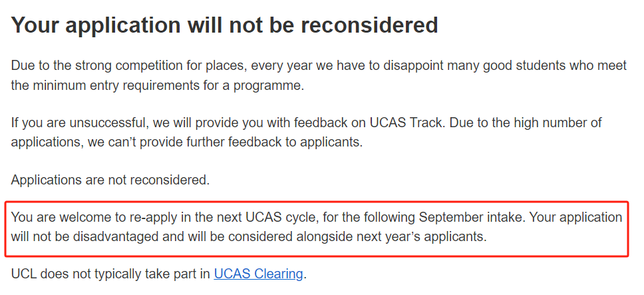
Task: Open the UCAS Clearing link
Action: (x=258, y=274)
